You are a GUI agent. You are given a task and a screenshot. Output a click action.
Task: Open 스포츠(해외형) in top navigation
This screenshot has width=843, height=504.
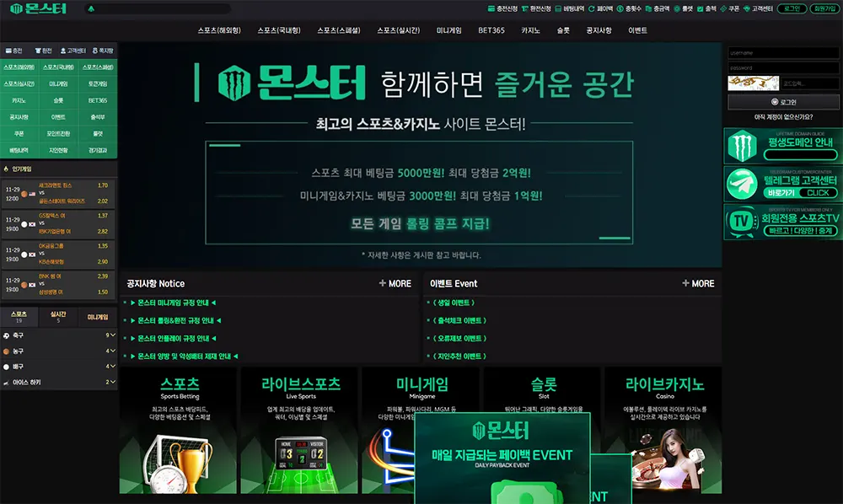coord(219,30)
